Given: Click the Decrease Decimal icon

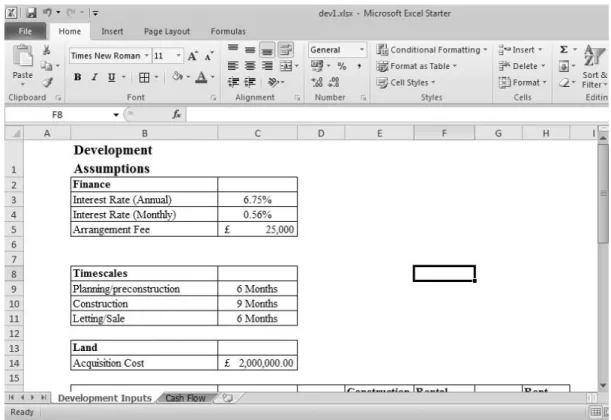Looking at the screenshot, I should tap(334, 82).
